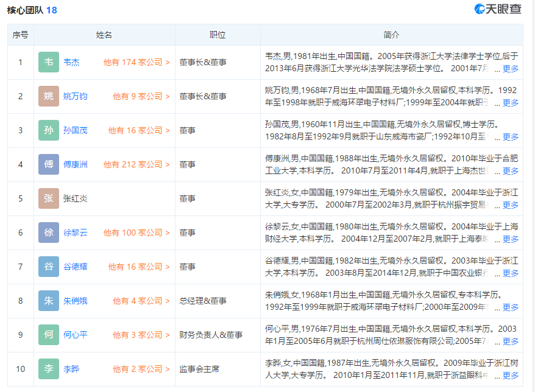The image size is (535, 392).
Task: Expand 韦杰's bio with 更多
Action: pos(510,69)
